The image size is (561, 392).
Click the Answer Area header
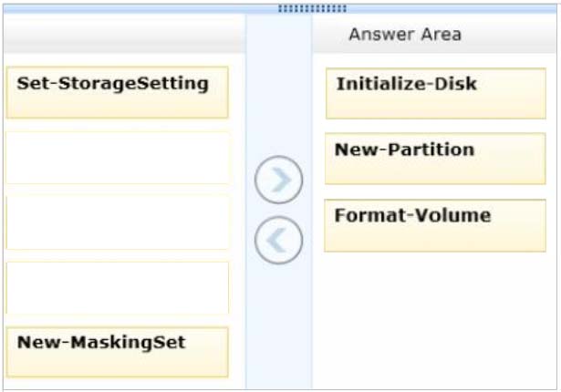(405, 35)
